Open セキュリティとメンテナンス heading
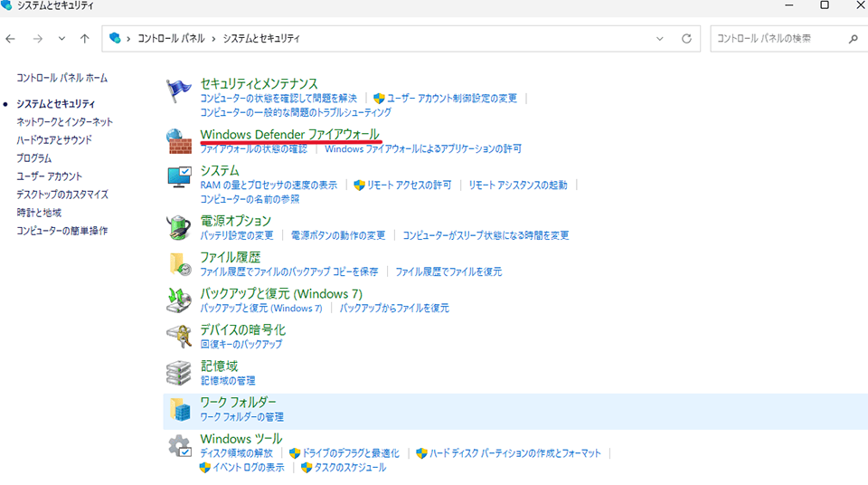Image resolution: width=868 pixels, height=485 pixels. pyautogui.click(x=259, y=83)
